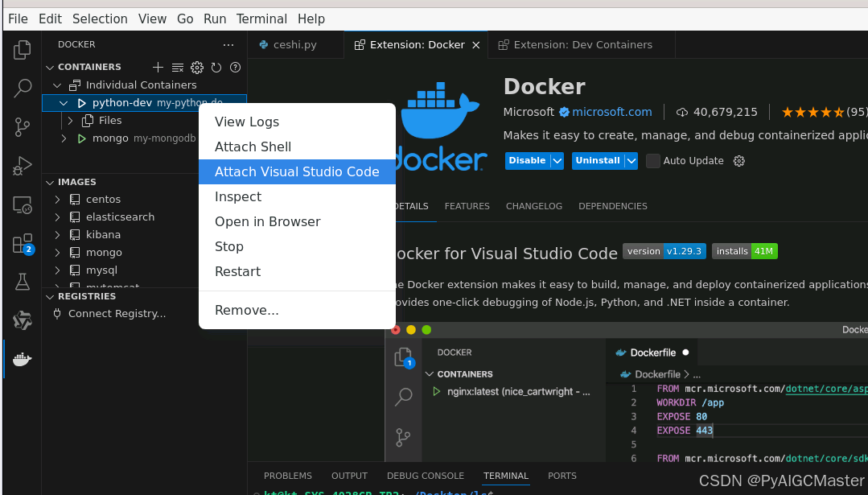Screen dimensions: 868x495
Task: Expand the mysql image
Action: coord(57,270)
